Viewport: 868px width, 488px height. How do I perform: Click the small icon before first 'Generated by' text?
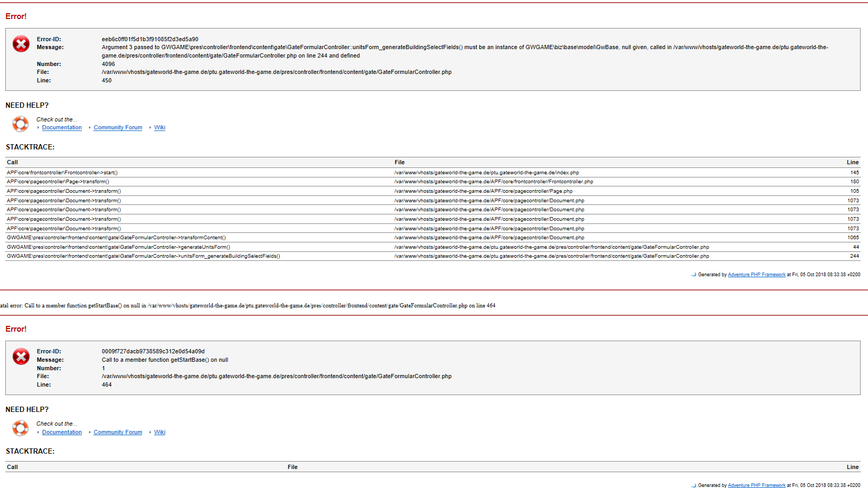[693, 275]
